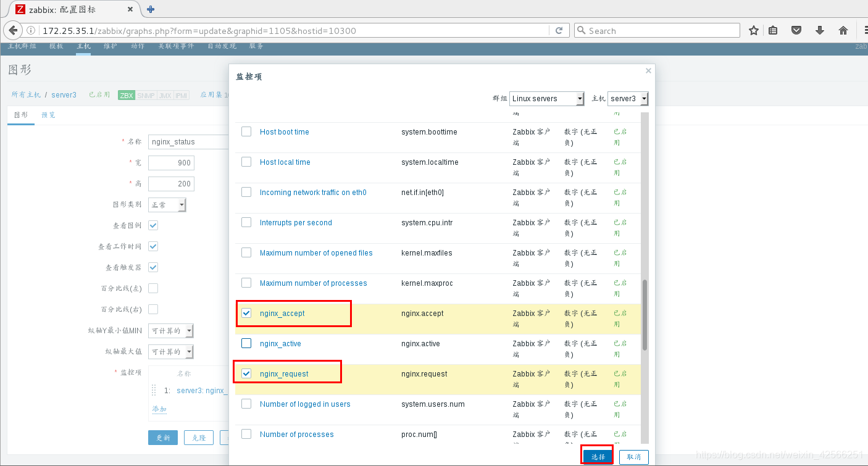
Task: Check the nginx_active checkbox
Action: coord(246,343)
